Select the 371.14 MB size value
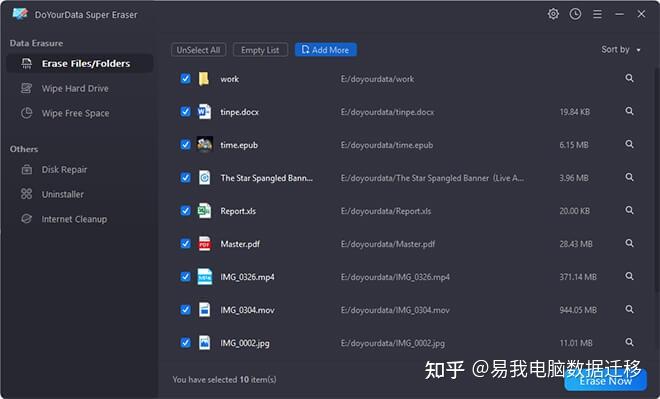This screenshot has width=660, height=399. tap(578, 277)
